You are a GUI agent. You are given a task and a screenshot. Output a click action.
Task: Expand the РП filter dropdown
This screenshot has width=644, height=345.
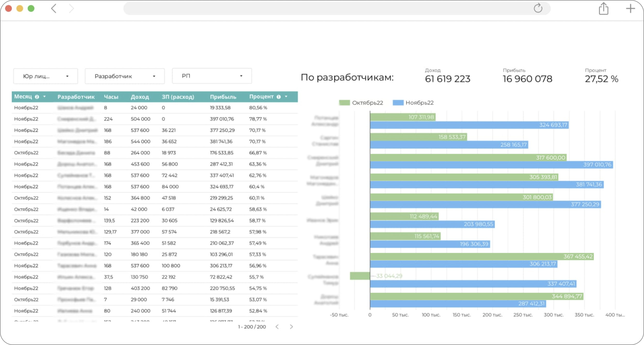tap(212, 76)
